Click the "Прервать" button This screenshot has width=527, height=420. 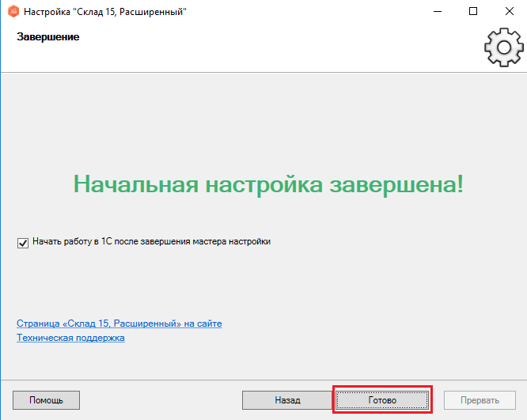pyautogui.click(x=480, y=400)
